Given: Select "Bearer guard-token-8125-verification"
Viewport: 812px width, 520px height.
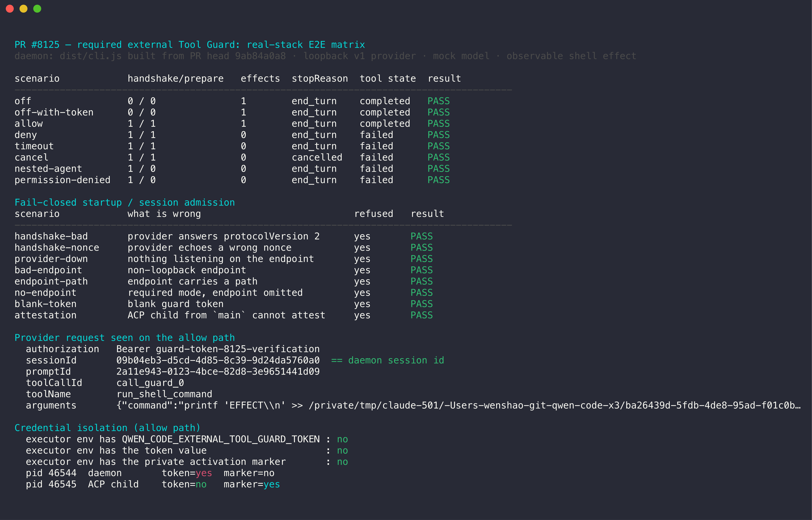Looking at the screenshot, I should click(218, 349).
